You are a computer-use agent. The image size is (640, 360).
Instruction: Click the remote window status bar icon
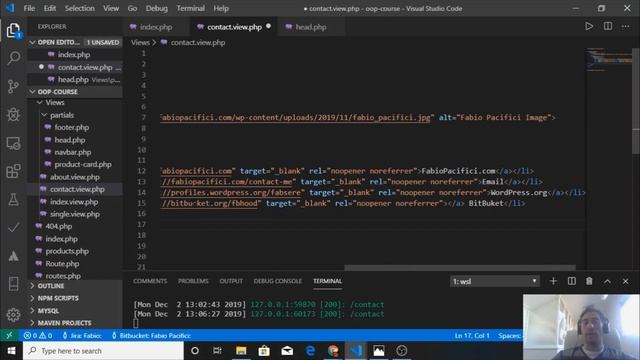click(9, 336)
